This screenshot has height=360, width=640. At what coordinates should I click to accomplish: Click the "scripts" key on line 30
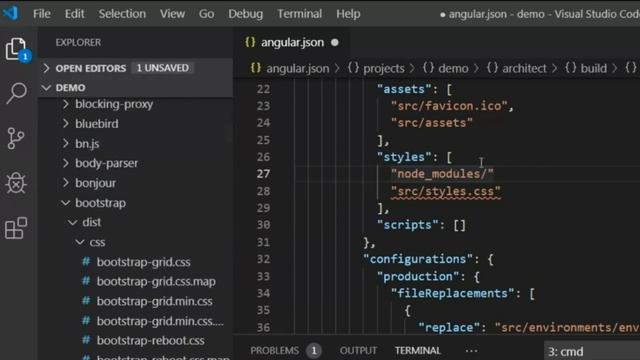pos(407,225)
